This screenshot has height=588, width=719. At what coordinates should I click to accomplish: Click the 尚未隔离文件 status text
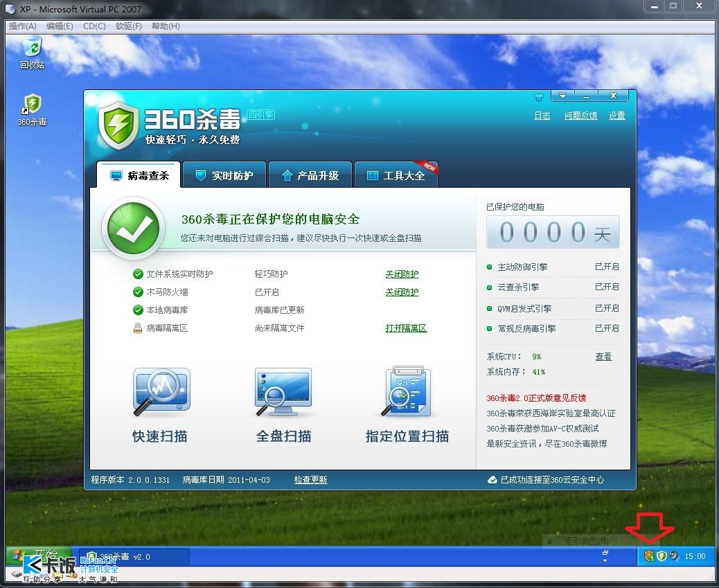(279, 328)
